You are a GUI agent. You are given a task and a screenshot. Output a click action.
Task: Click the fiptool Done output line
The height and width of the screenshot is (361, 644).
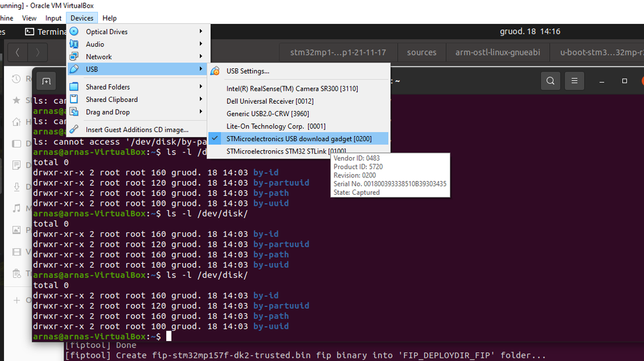101,345
